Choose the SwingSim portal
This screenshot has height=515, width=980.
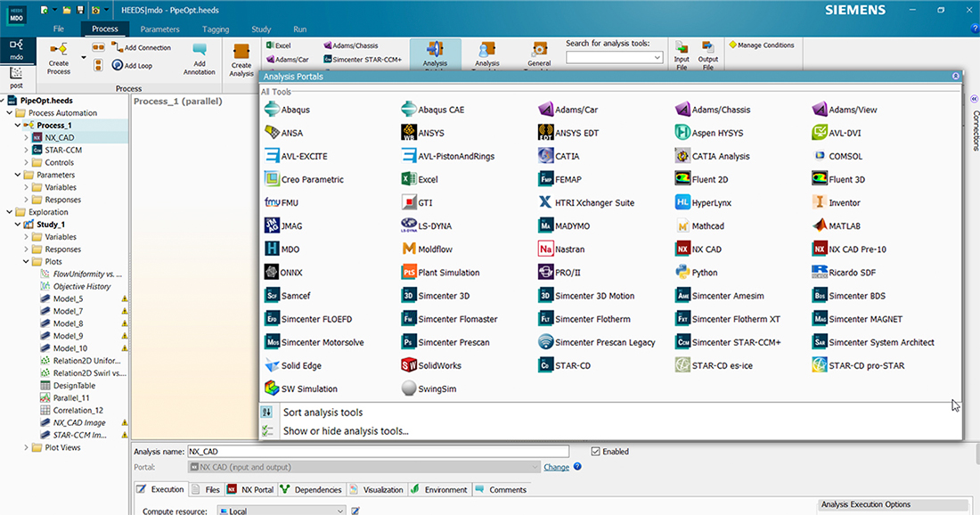click(429, 388)
